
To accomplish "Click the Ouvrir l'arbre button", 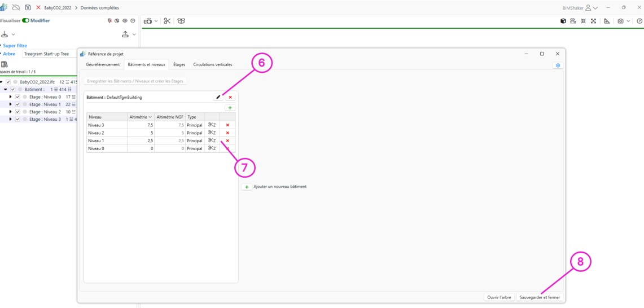I will (499, 297).
